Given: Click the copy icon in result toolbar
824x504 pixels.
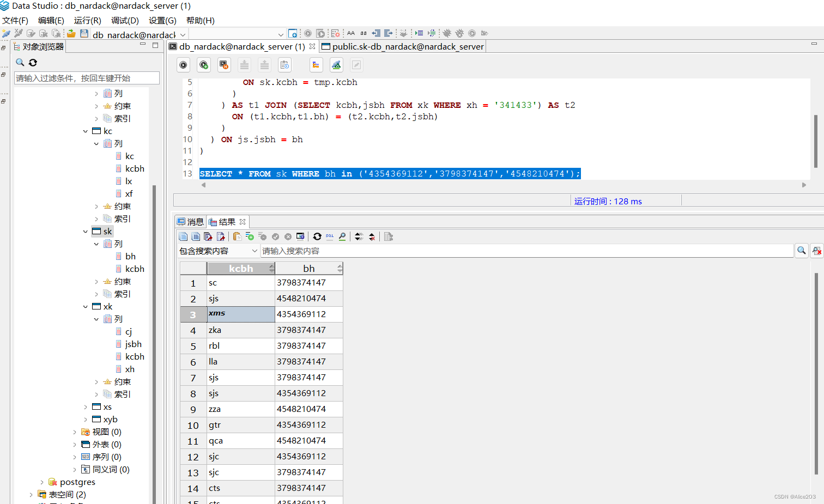Looking at the screenshot, I should 183,236.
